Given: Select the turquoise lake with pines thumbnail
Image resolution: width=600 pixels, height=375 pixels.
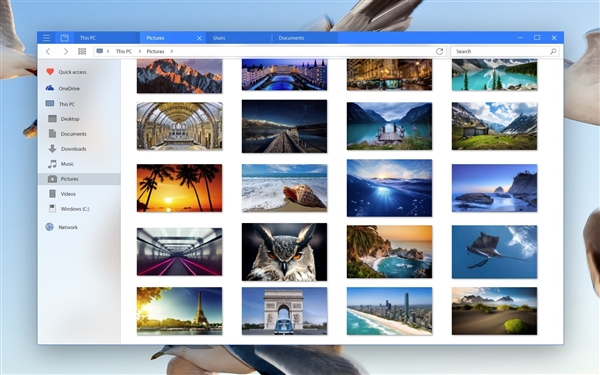Looking at the screenshot, I should [x=494, y=75].
